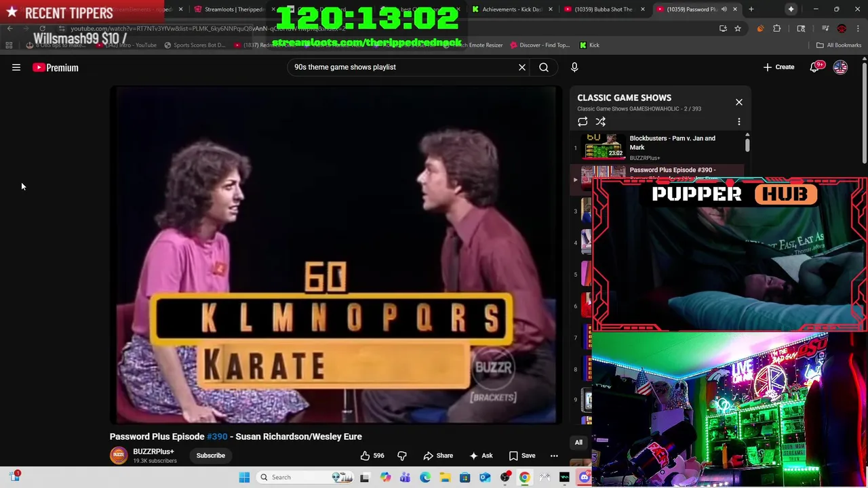
Task: Mute the Password Plus tab audio icon
Action: (x=724, y=9)
